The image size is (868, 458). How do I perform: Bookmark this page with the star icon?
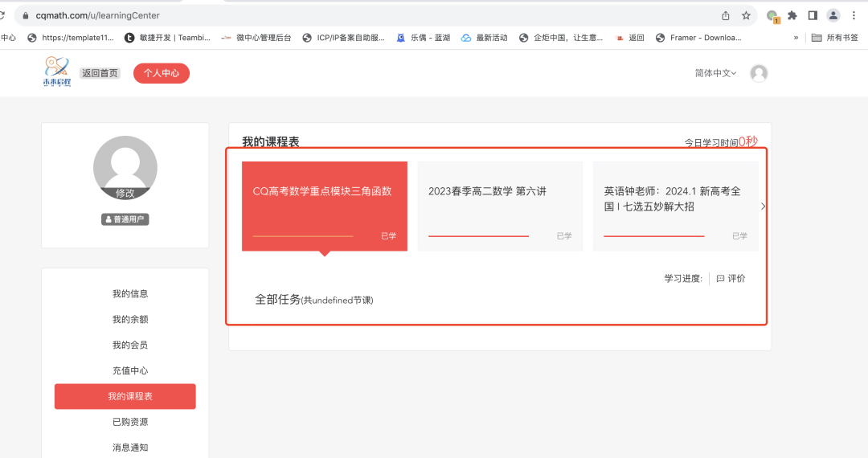746,15
